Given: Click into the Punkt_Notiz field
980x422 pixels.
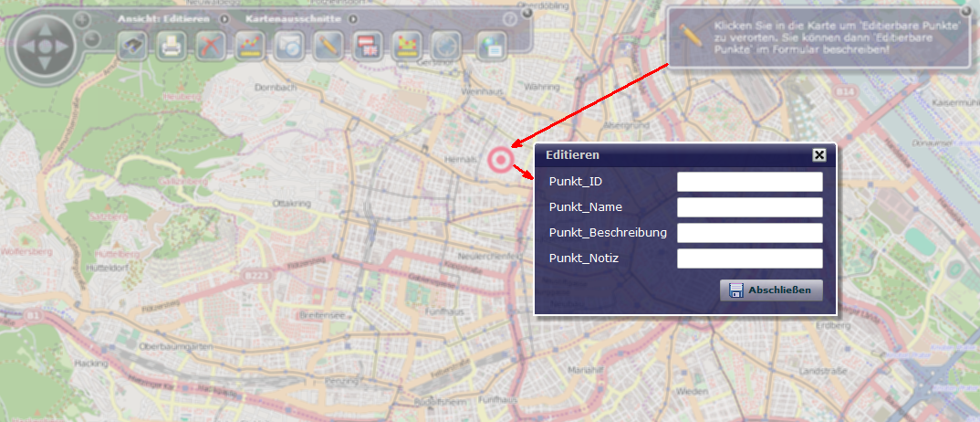Looking at the screenshot, I should (749, 258).
